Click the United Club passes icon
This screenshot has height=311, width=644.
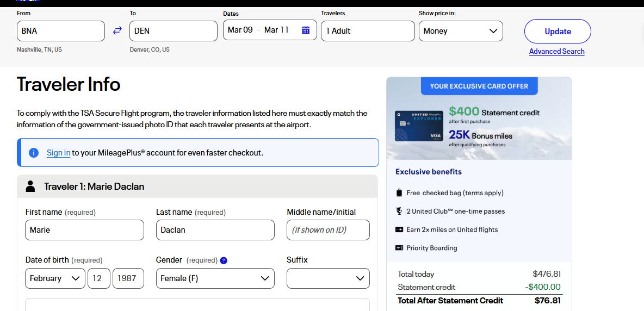coord(399,211)
